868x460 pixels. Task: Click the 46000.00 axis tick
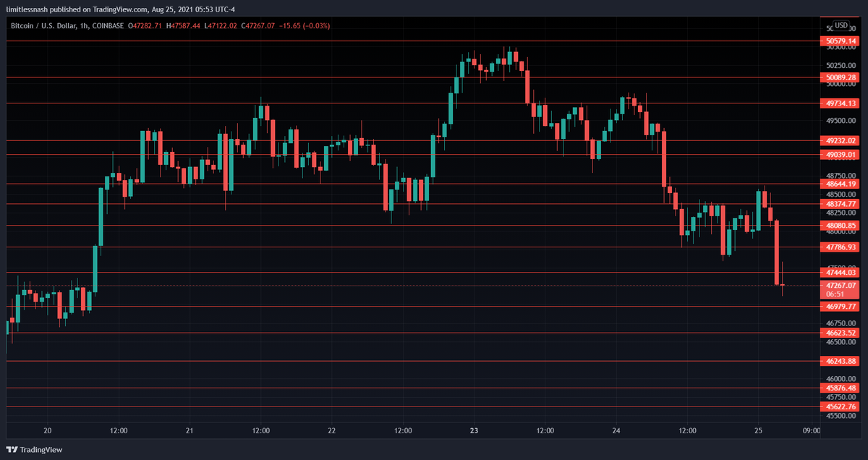click(x=841, y=379)
